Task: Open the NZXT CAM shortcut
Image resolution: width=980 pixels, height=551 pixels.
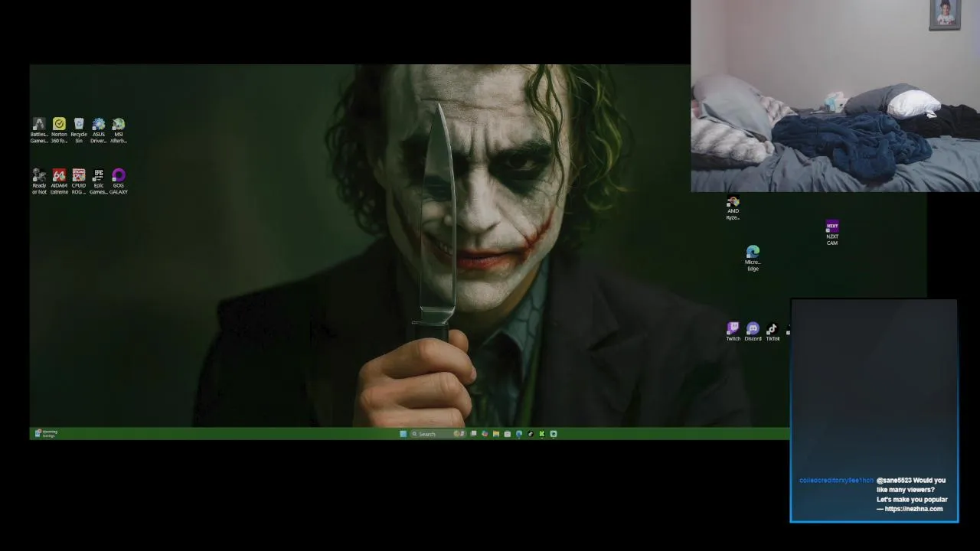Action: [x=832, y=233]
